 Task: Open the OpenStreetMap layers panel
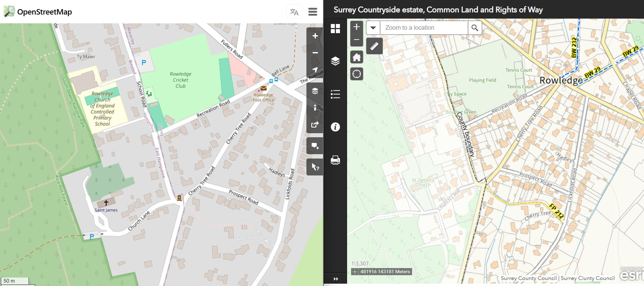click(x=315, y=91)
